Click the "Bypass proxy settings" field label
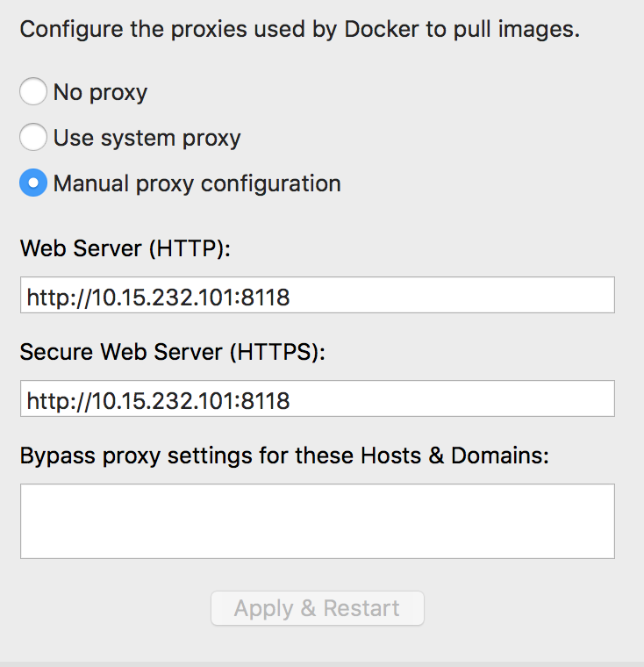Viewport: 644px width, 667px height. (x=284, y=456)
